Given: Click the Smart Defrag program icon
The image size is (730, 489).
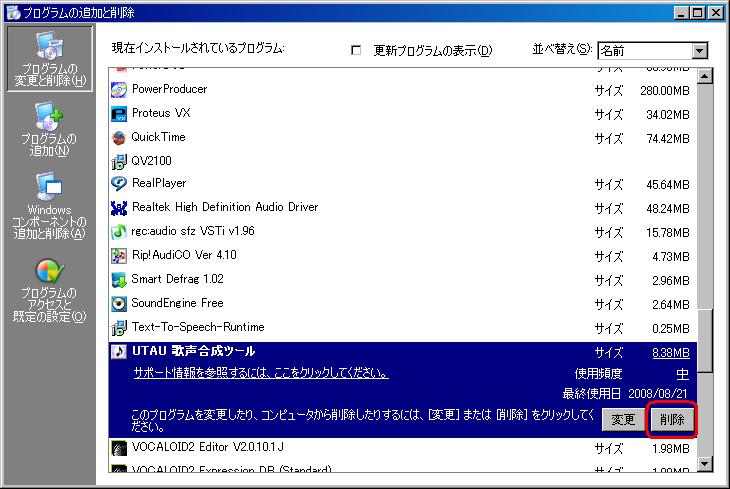Looking at the screenshot, I should (x=119, y=280).
